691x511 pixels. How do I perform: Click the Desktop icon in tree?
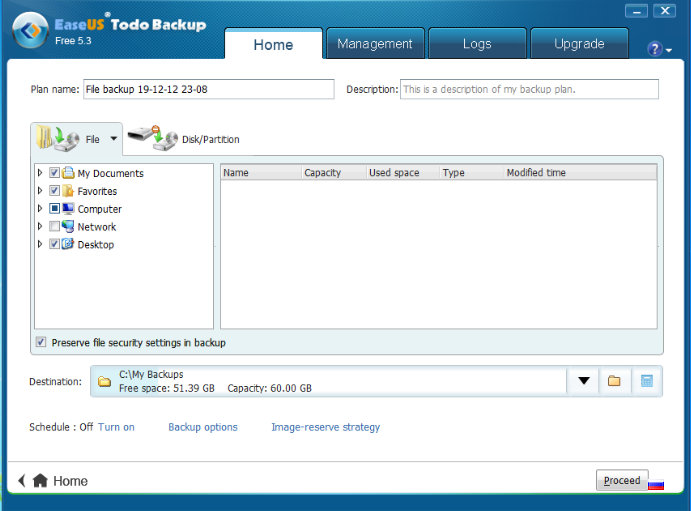click(x=68, y=244)
